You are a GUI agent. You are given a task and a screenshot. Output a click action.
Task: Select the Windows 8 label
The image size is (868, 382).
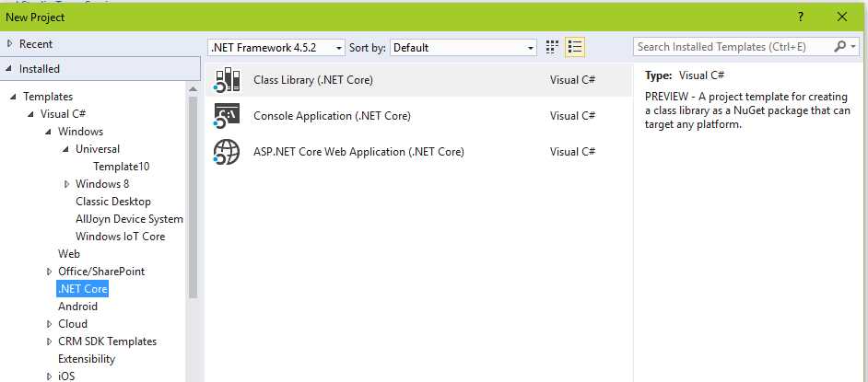click(102, 184)
